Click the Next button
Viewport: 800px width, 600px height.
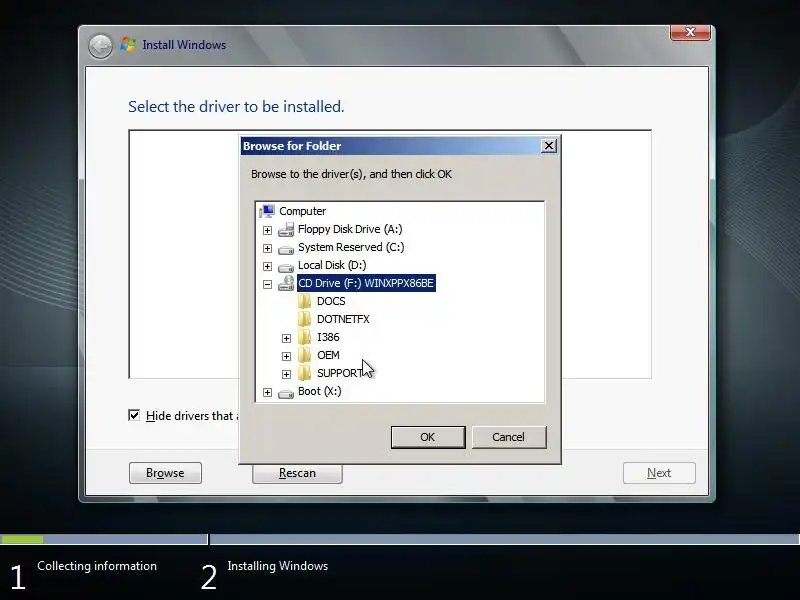tap(659, 473)
